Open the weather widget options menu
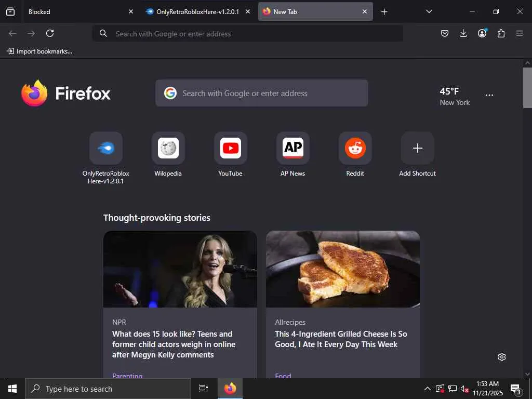 [x=489, y=96]
